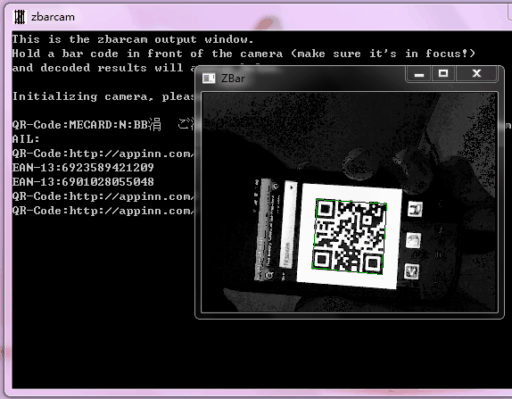
Task: Click the middle phone-side icon in video
Action: [x=413, y=240]
